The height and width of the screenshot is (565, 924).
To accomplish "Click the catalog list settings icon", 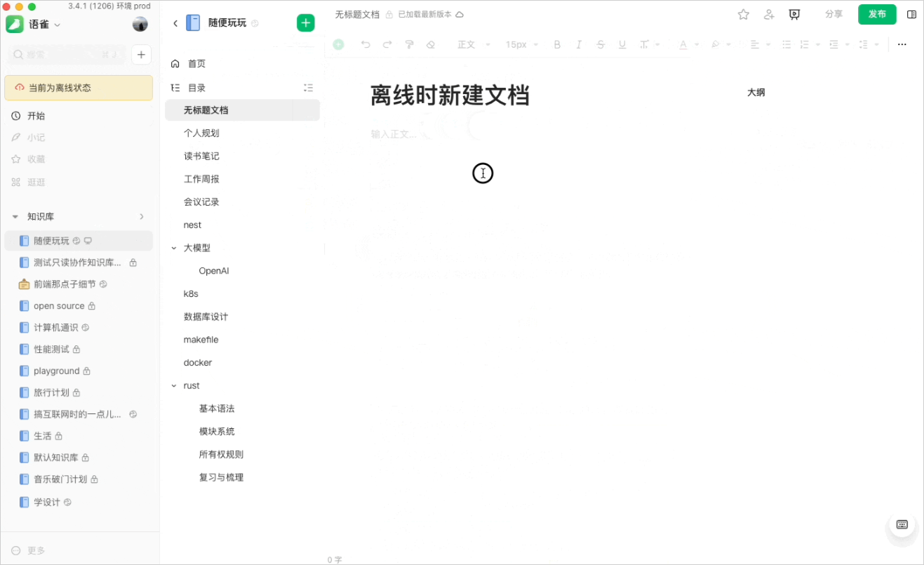I will click(x=308, y=88).
